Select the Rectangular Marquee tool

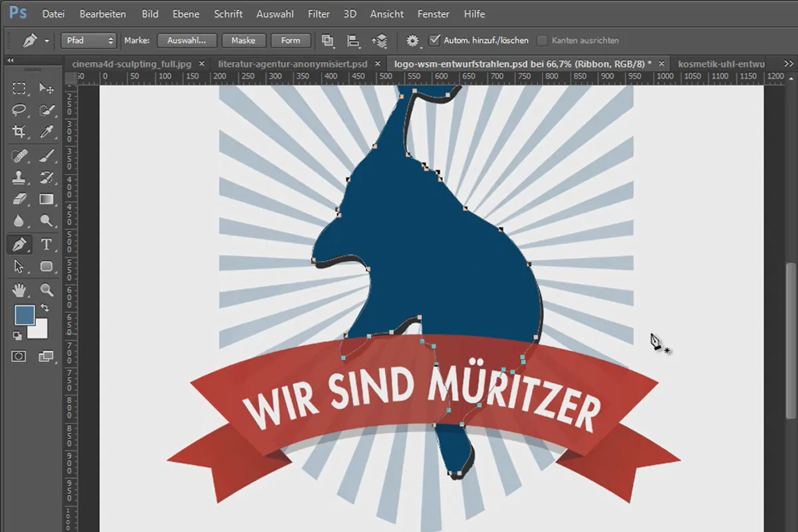tap(19, 88)
